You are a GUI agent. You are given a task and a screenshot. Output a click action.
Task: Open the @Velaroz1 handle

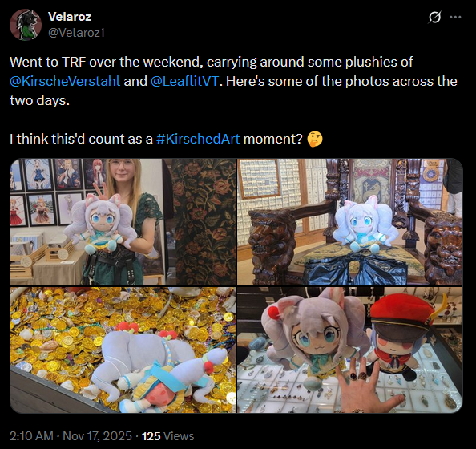coord(76,33)
